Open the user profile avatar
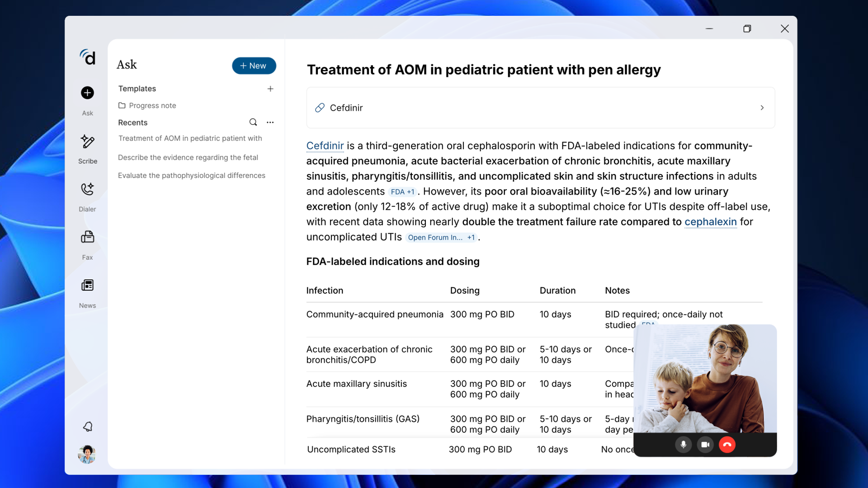Image resolution: width=868 pixels, height=488 pixels. pyautogui.click(x=87, y=454)
